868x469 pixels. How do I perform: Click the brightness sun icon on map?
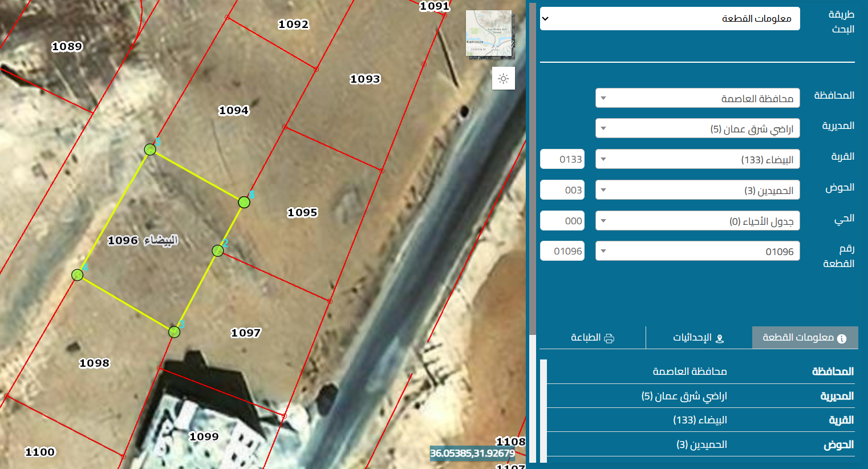tap(503, 79)
